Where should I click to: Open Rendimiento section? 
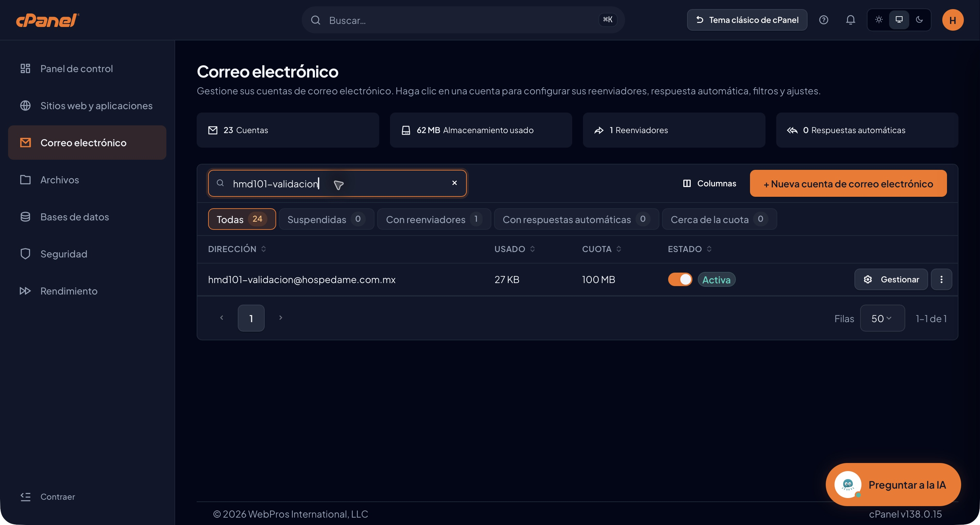click(x=87, y=291)
